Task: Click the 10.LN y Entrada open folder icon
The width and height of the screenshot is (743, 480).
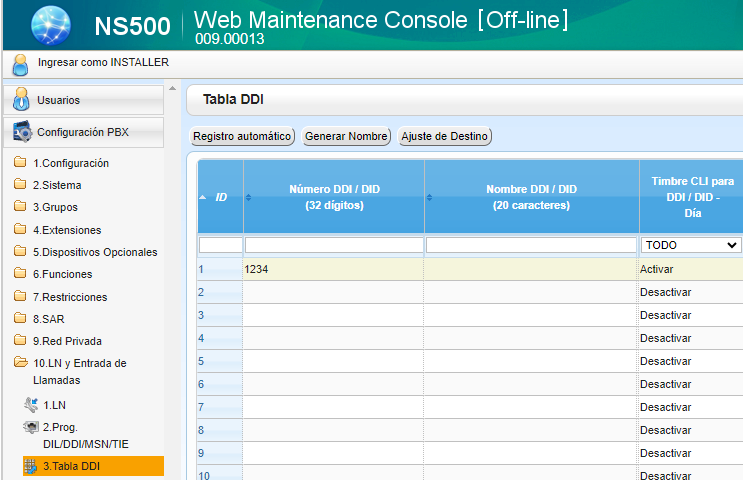Action: (x=19, y=364)
